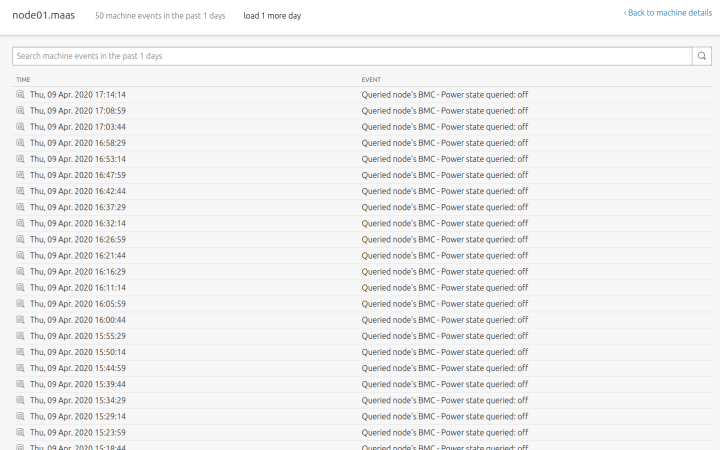Select timestamp Thu, 09 Apr. 2020 16:16:29
The width and height of the screenshot is (720, 450).
coord(78,271)
